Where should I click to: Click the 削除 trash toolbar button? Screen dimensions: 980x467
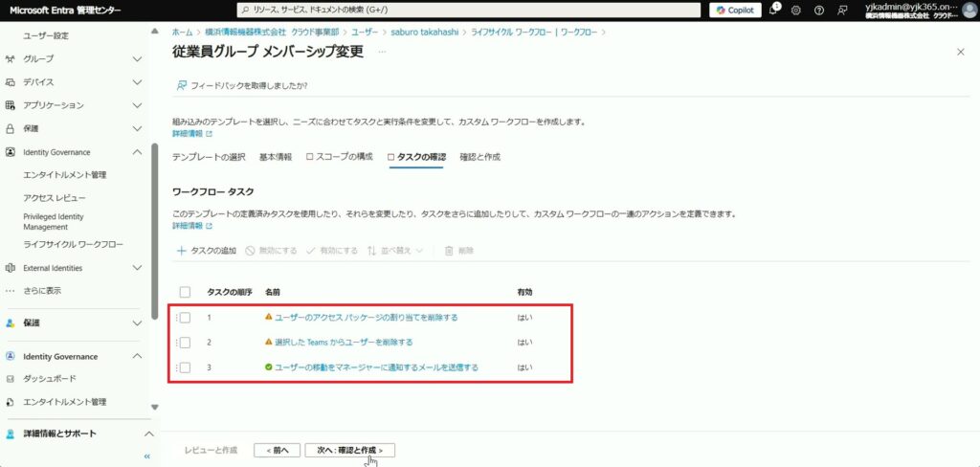(x=458, y=251)
